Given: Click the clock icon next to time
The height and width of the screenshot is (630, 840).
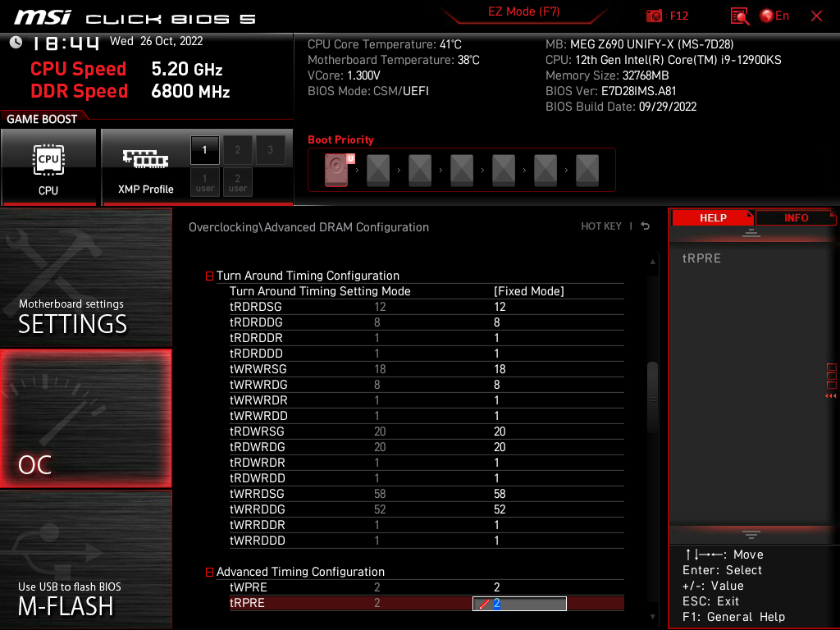Looking at the screenshot, I should (x=16, y=43).
